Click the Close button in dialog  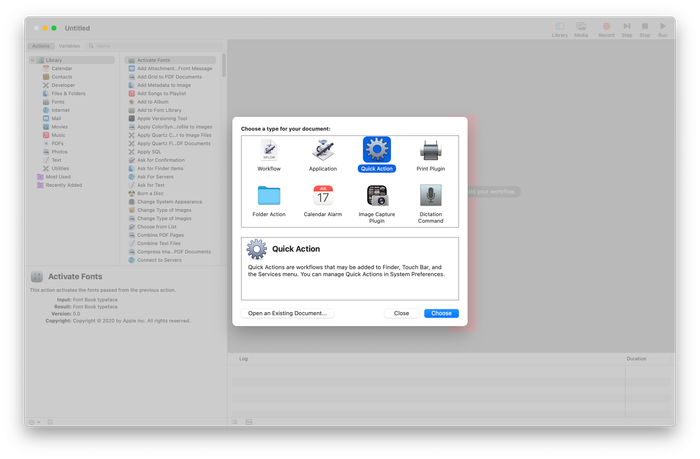coord(401,313)
